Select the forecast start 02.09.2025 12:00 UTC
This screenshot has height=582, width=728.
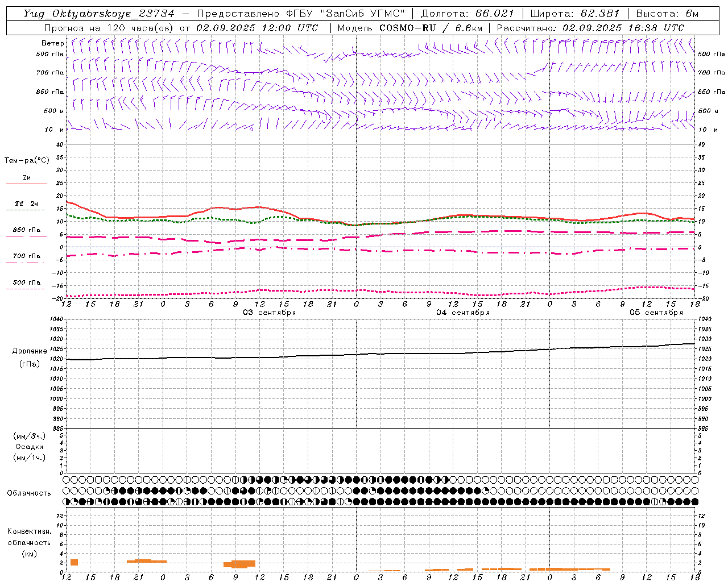point(257,27)
